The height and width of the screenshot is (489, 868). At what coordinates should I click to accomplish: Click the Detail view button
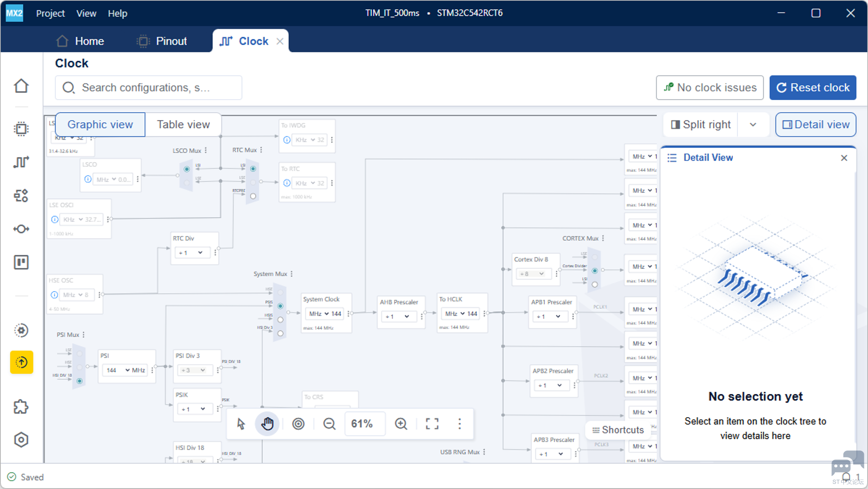point(816,125)
